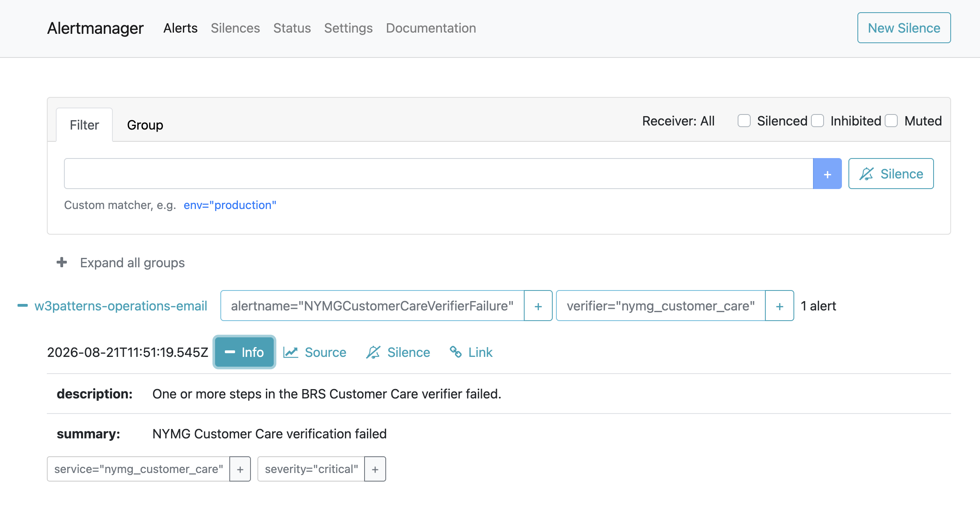Image resolution: width=980 pixels, height=506 pixels.
Task: Open the Receiver: All selector
Action: pos(678,121)
